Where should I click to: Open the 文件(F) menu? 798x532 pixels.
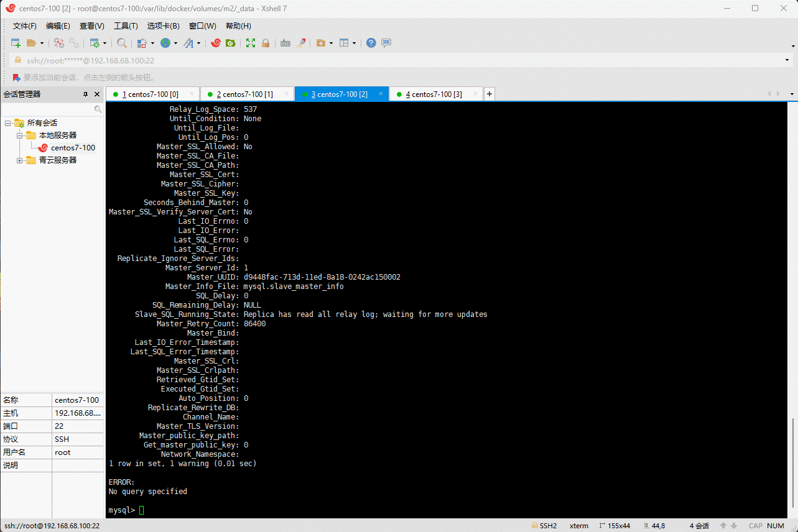(25, 26)
